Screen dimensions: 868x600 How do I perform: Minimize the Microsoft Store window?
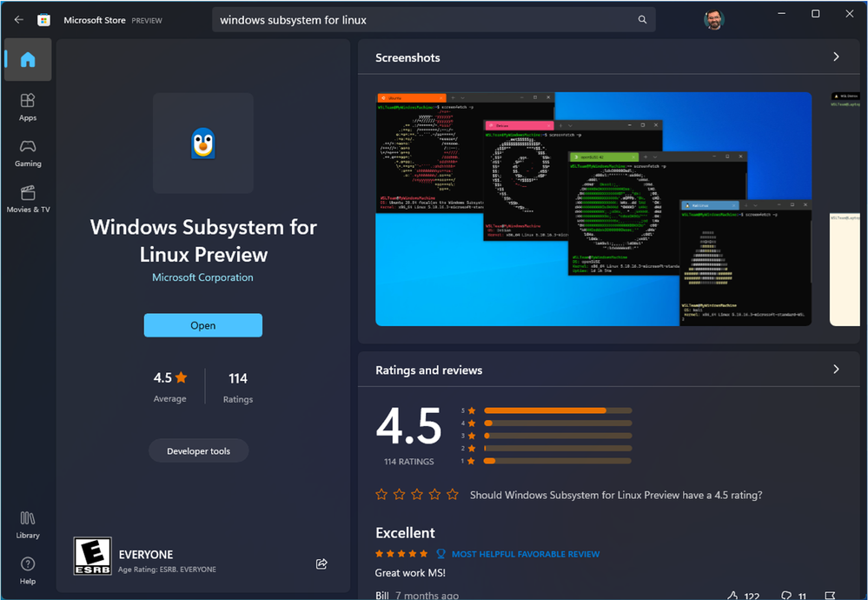click(x=782, y=13)
